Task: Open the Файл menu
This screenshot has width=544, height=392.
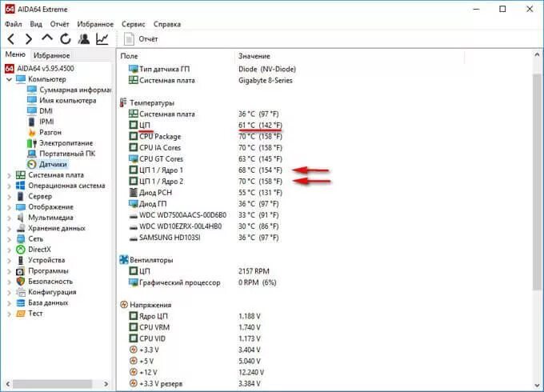Action: (14, 24)
